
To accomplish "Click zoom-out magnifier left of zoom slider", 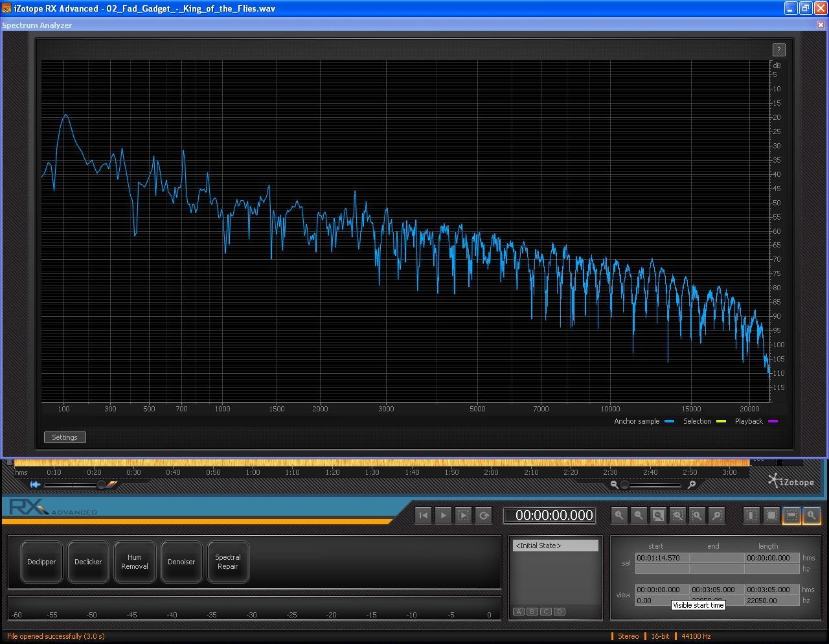I will [x=614, y=484].
